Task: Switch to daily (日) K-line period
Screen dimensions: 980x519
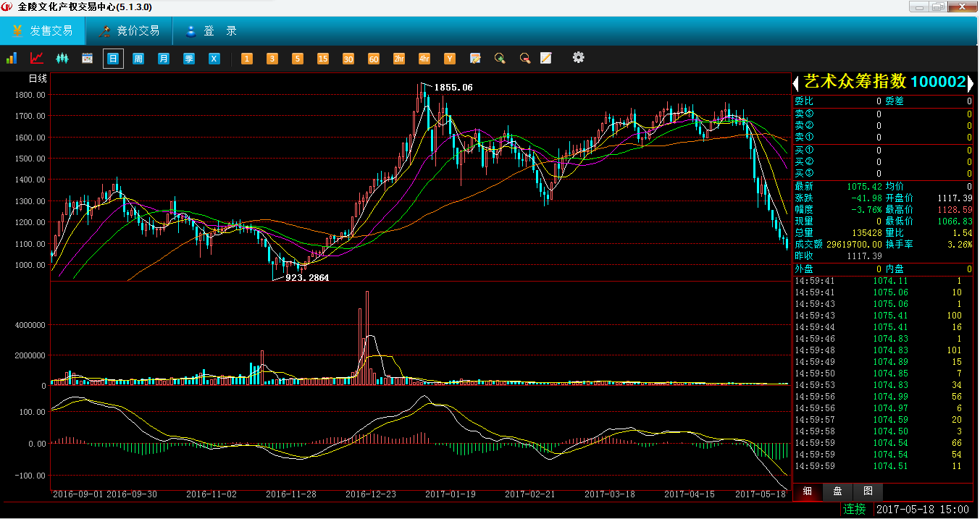Action: pyautogui.click(x=113, y=59)
